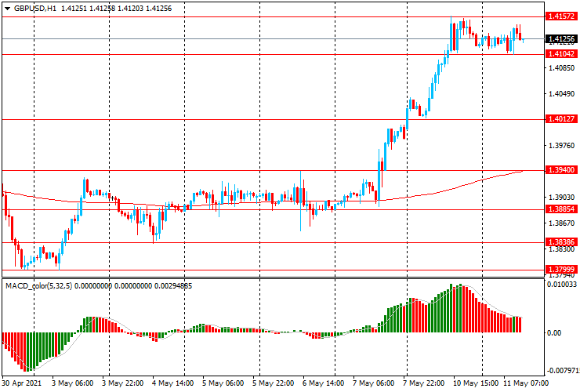Click the 7 May 22:00 time label
The image size is (580, 392).
point(427,384)
